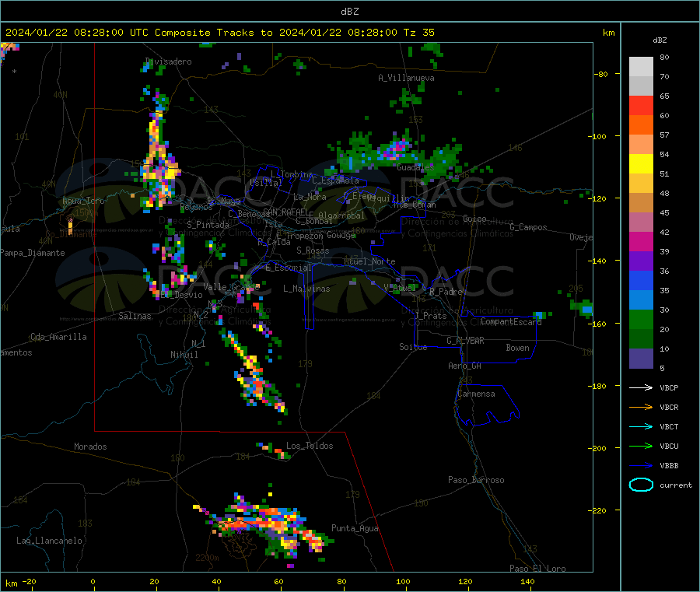Click the white VBCP arrow legend icon
This screenshot has width=700, height=592.
[x=641, y=387]
